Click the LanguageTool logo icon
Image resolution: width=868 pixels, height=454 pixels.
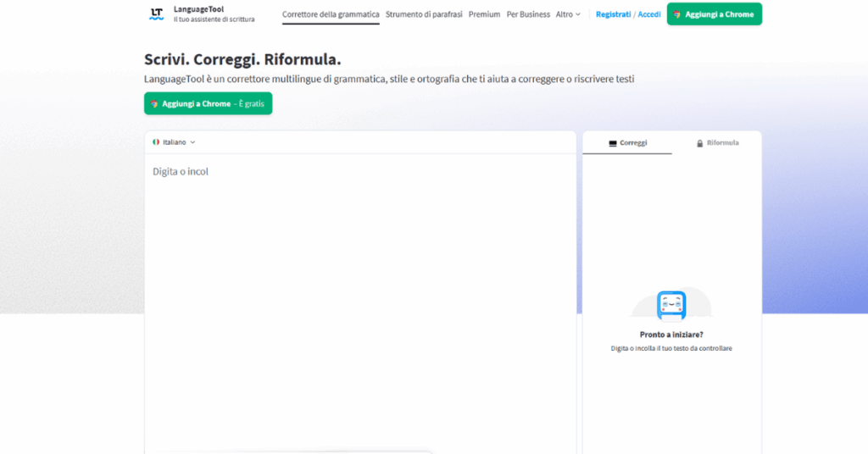[156, 14]
